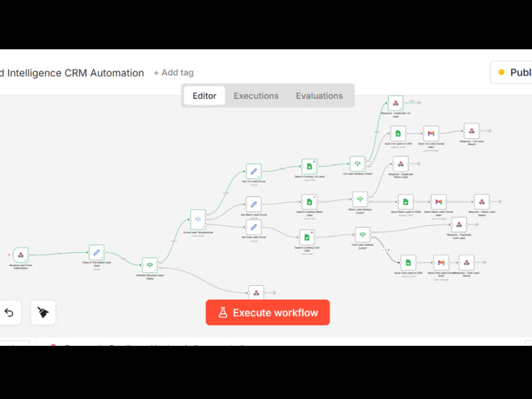Click the + Add tag link
Screen dimensions: 532x399
point(174,72)
